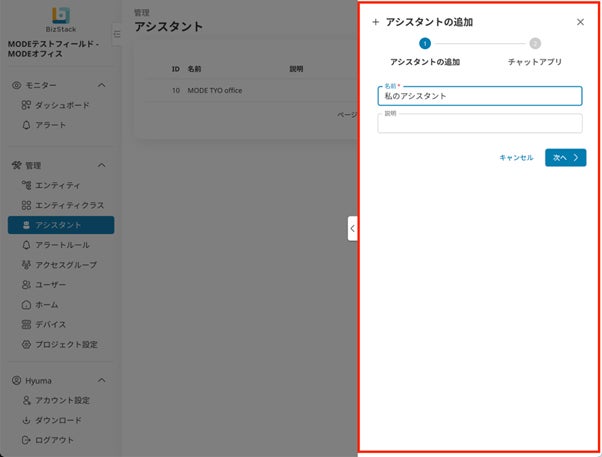The height and width of the screenshot is (457, 602).
Task: Click the bell icon beside アラート
Action: coord(26,125)
